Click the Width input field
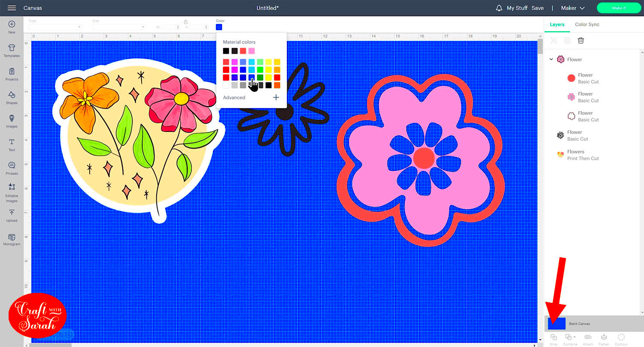This screenshot has width=644, height=347. [x=170, y=27]
